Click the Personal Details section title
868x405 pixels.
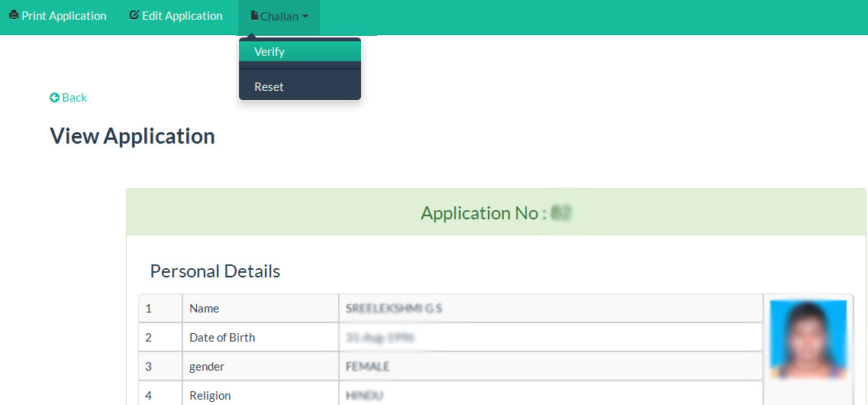tap(215, 271)
